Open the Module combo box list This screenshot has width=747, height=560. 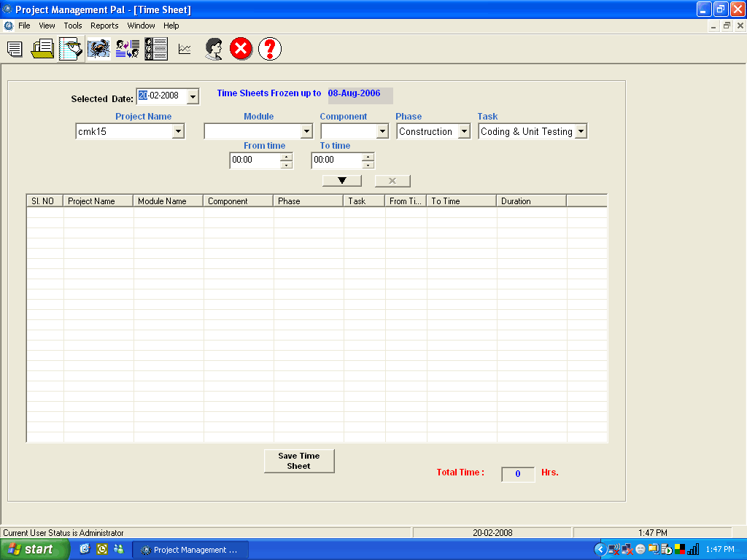pos(306,132)
